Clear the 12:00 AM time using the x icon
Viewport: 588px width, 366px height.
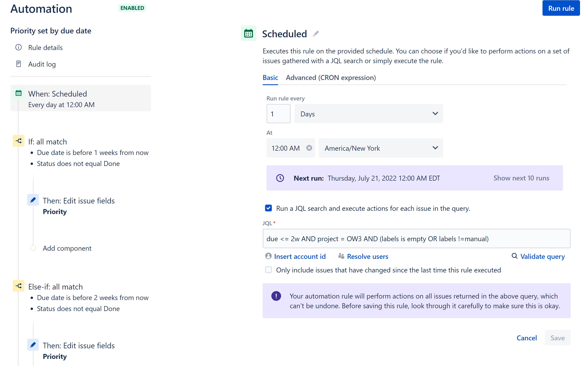[x=309, y=148]
